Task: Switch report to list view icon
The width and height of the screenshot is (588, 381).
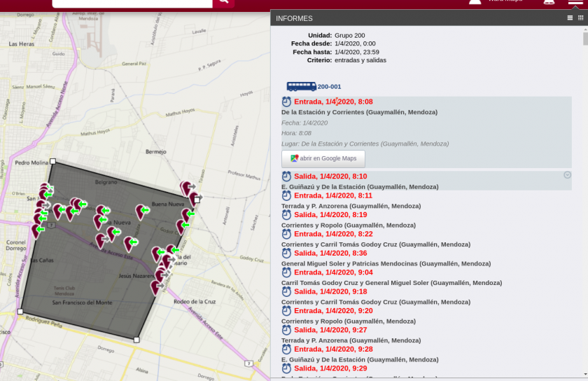Action: click(x=570, y=18)
